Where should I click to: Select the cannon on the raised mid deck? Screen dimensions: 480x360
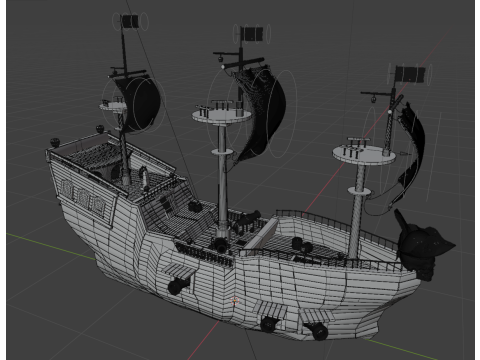pyautogui.click(x=249, y=219)
